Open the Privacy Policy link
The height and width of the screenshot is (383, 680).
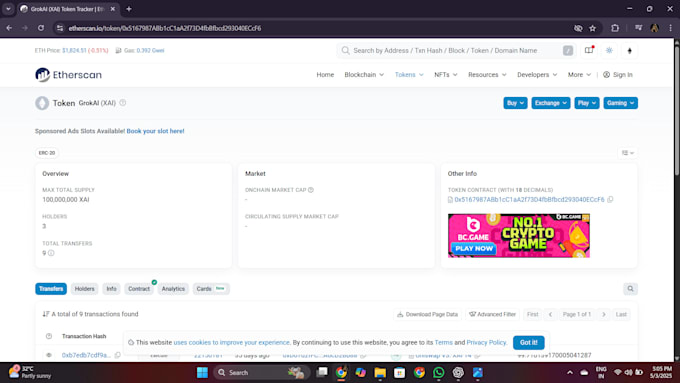(x=486, y=343)
